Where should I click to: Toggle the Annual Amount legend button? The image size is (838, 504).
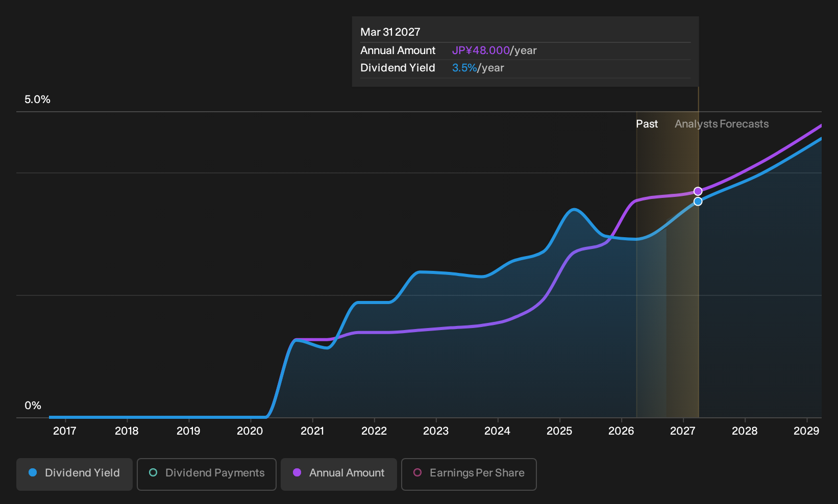pyautogui.click(x=339, y=474)
